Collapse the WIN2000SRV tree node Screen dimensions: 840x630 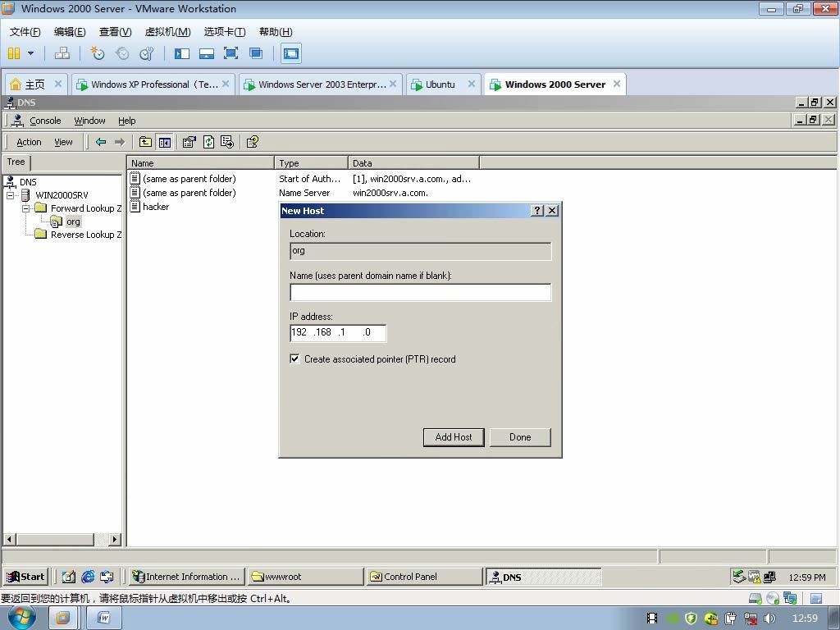(10, 195)
